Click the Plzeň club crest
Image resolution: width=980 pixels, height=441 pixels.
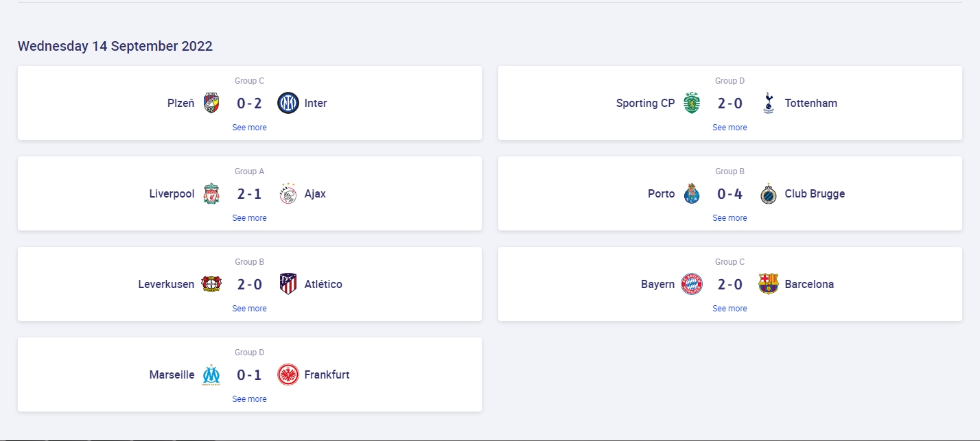(x=211, y=104)
